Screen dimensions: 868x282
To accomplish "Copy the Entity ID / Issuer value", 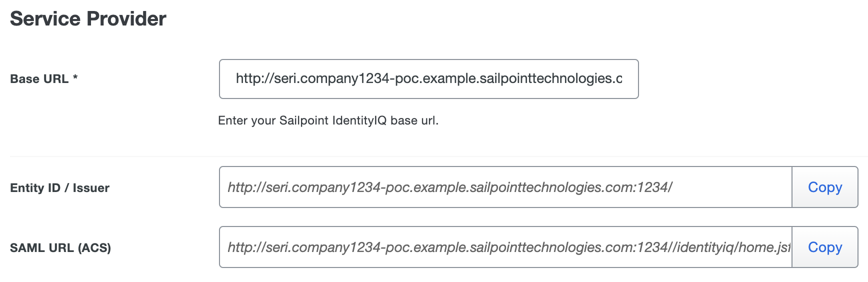I will [824, 187].
